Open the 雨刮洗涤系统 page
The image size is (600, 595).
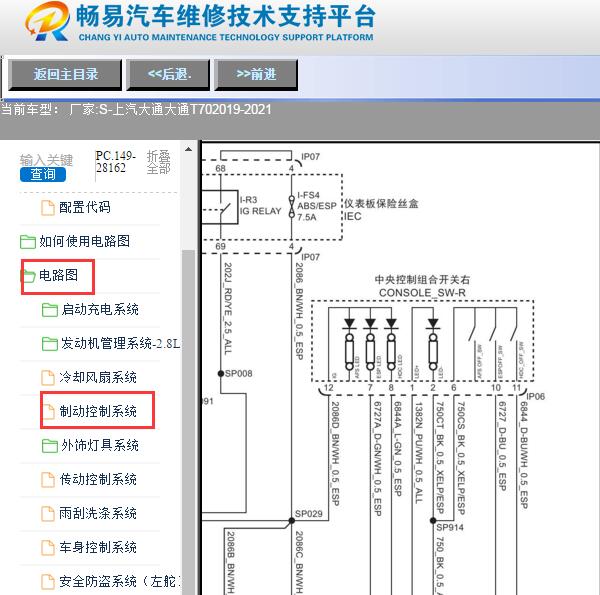(98, 513)
